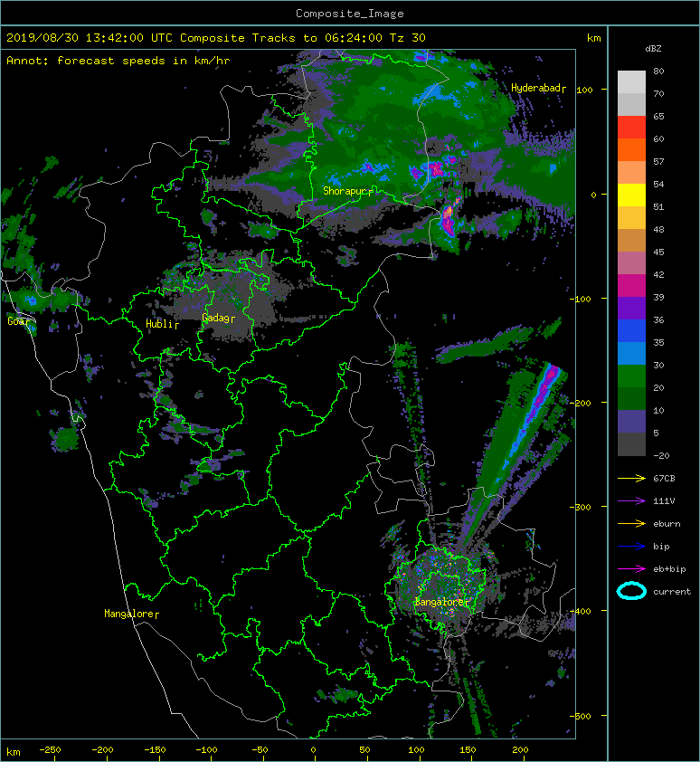Click the 2019/08/30 13:42:00 UTC timestamp
700x762 pixels.
90,38
